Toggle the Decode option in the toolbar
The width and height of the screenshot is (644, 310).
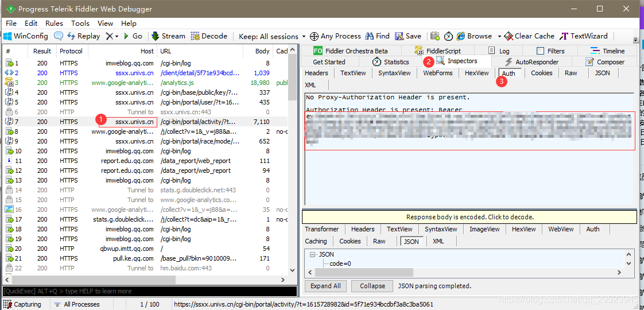point(209,36)
